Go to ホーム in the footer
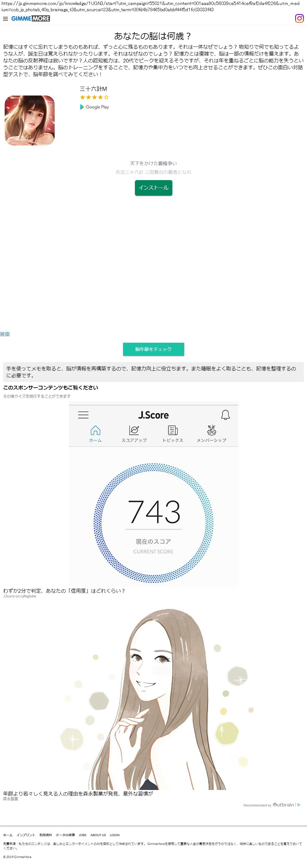 (x=8, y=835)
